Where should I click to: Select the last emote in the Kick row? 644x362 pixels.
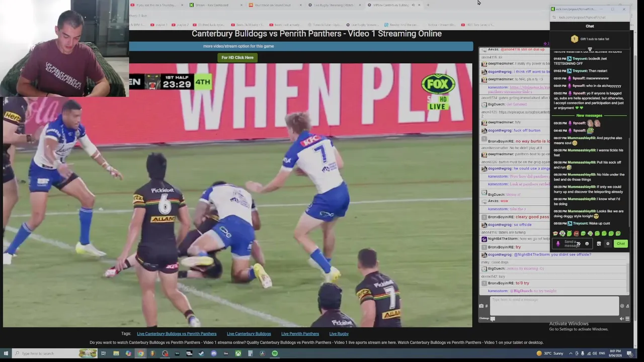[618, 234]
